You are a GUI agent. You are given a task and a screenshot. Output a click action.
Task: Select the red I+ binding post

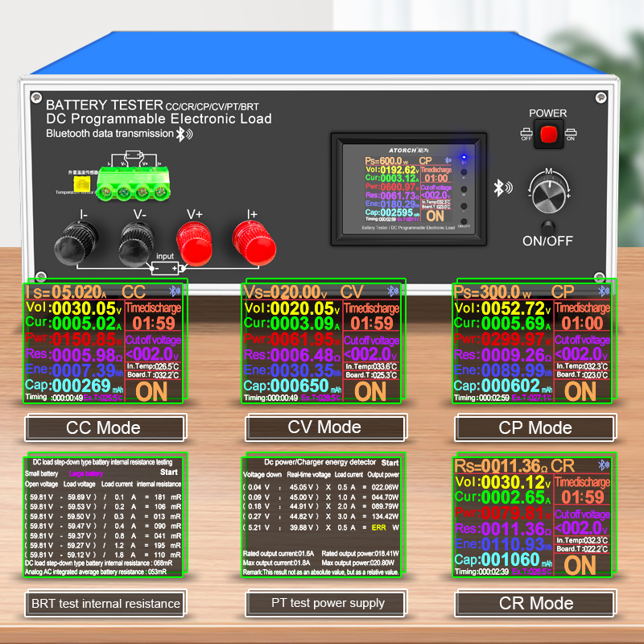[x=254, y=242]
